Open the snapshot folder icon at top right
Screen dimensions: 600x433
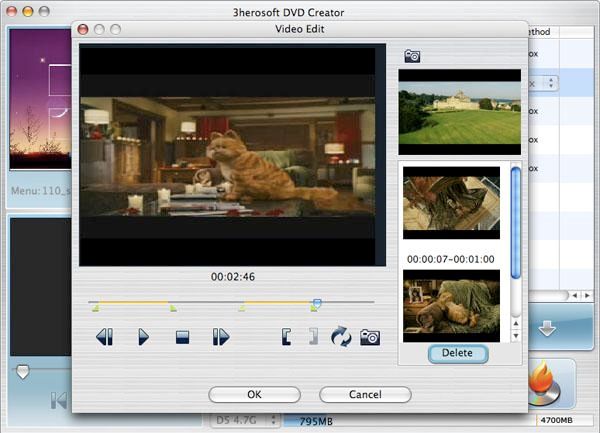coord(411,56)
